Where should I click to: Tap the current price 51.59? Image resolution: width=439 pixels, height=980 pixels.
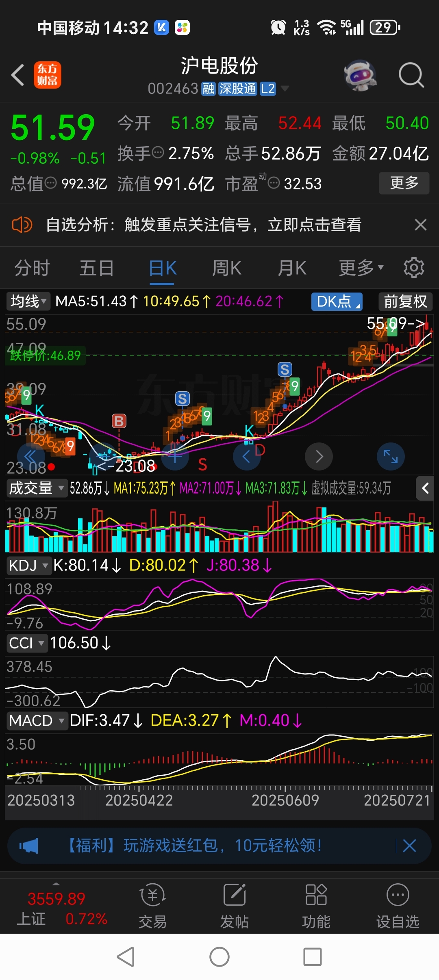point(53,128)
